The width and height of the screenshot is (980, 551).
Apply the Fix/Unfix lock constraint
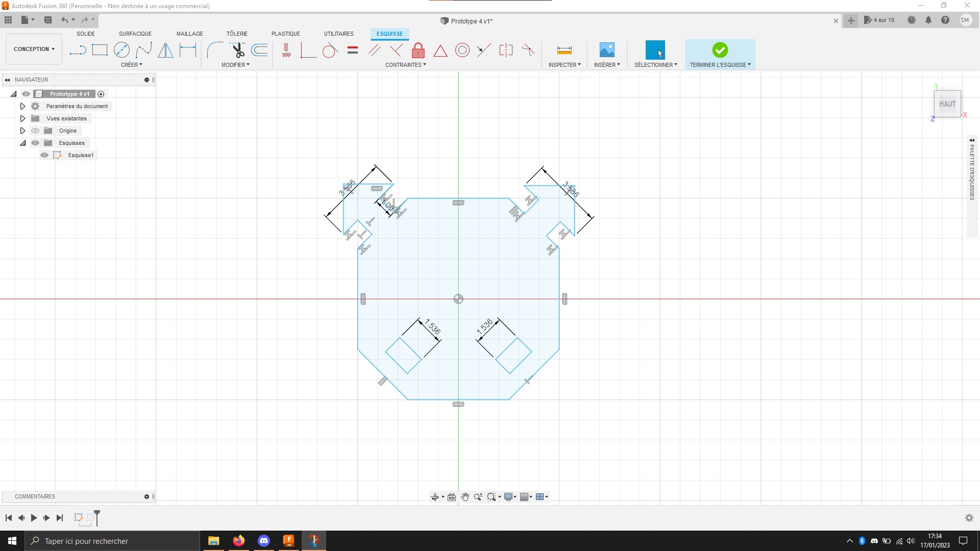click(x=418, y=50)
